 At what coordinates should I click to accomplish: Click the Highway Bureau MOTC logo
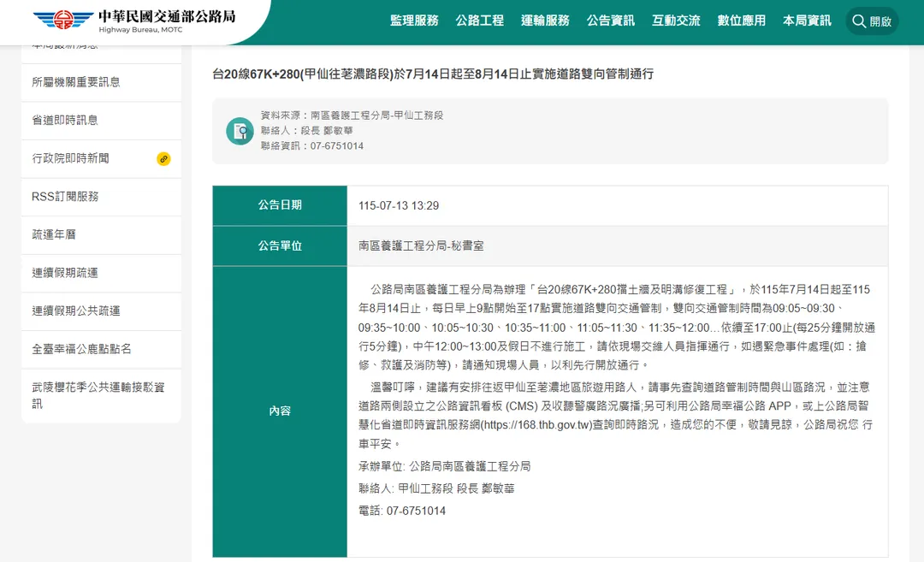(x=133, y=21)
